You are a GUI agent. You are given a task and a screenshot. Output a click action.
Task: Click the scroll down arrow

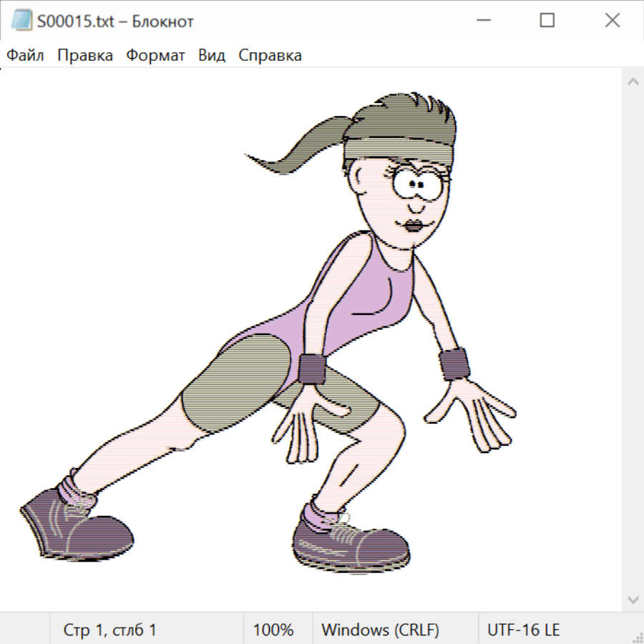point(633,599)
